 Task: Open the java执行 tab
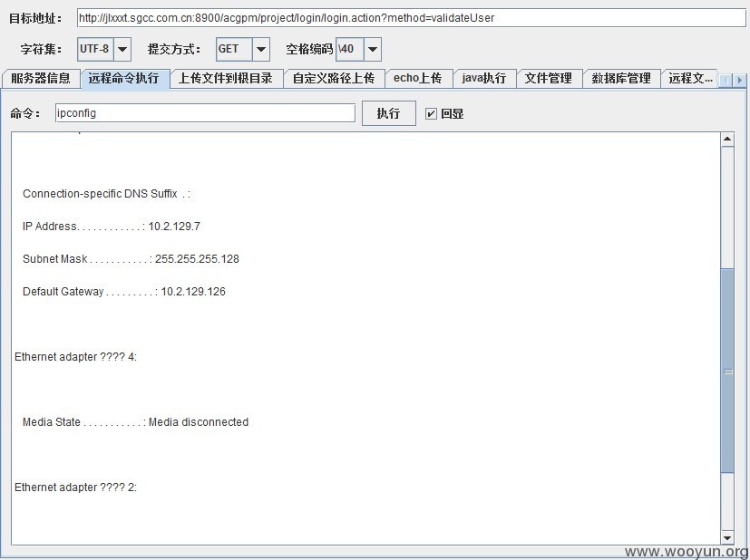click(484, 78)
